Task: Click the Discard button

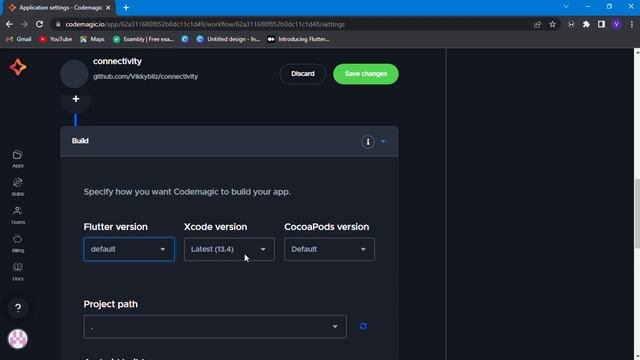Action: (x=303, y=74)
